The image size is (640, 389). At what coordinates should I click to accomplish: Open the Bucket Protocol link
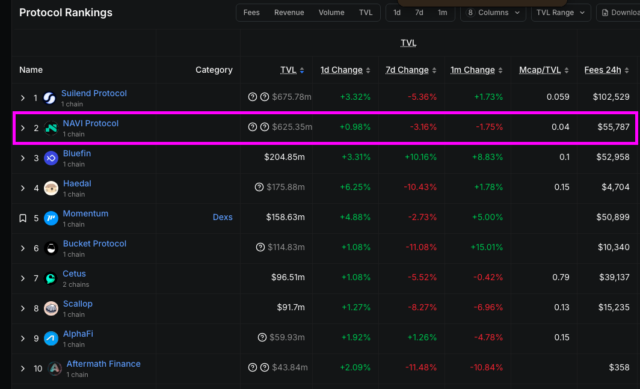coord(95,244)
